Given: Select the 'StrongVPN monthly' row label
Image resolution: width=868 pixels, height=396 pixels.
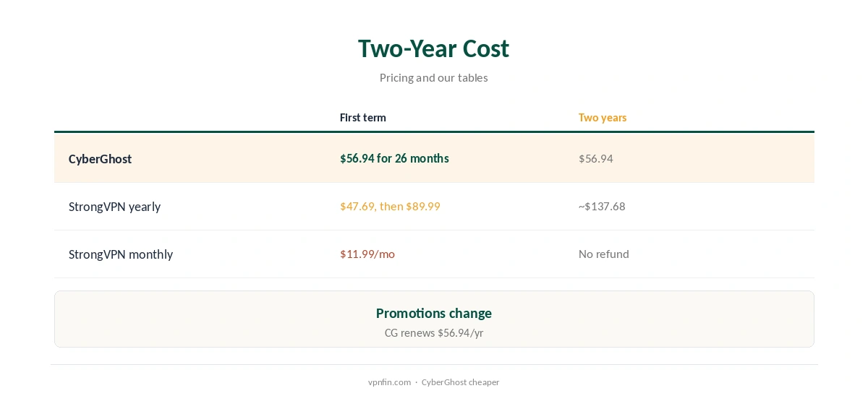Looking at the screenshot, I should click(121, 254).
